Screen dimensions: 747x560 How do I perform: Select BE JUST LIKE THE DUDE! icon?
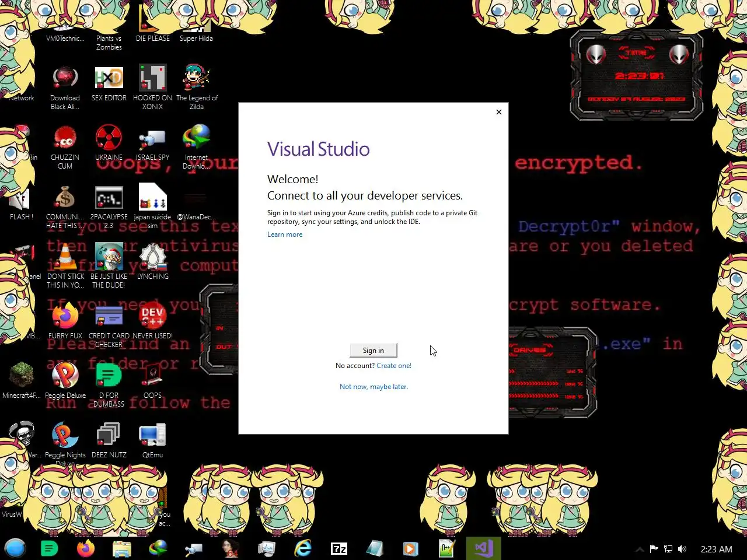(x=109, y=266)
